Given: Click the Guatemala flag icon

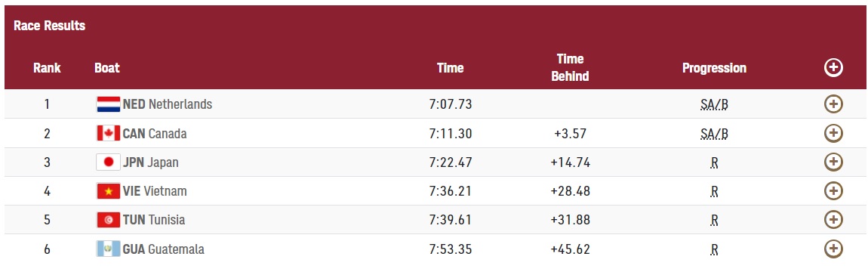Looking at the screenshot, I should (x=108, y=249).
